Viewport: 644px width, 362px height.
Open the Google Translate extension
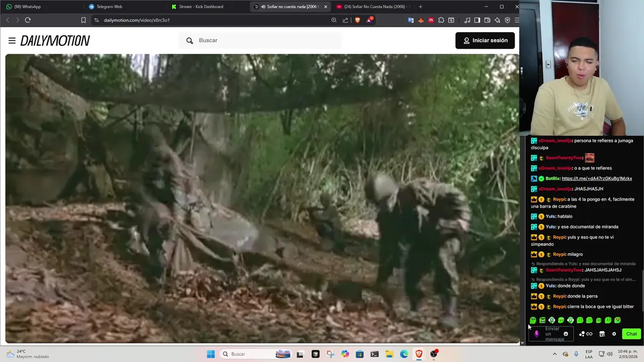[411, 20]
